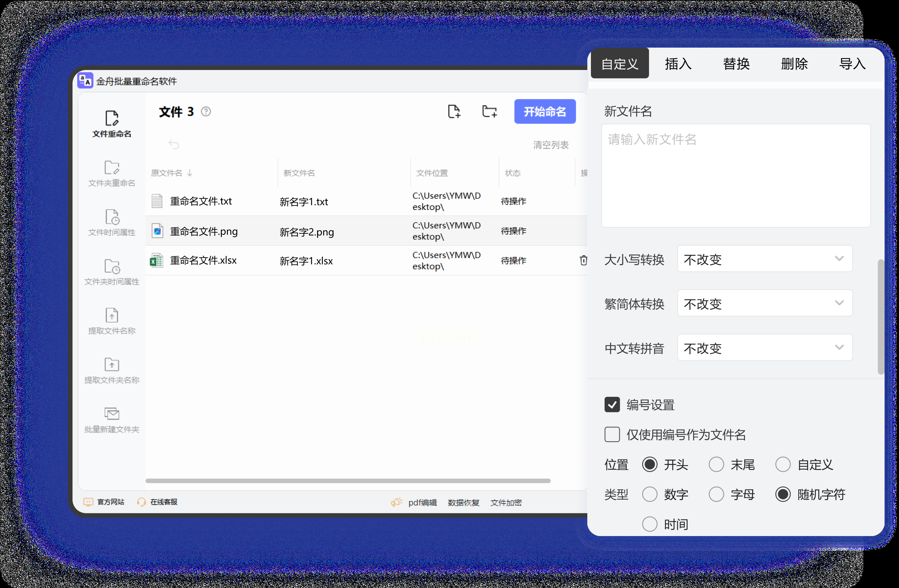Enable 仅使用编号作为文件名 checkbox
This screenshot has width=899, height=588.
(x=612, y=435)
